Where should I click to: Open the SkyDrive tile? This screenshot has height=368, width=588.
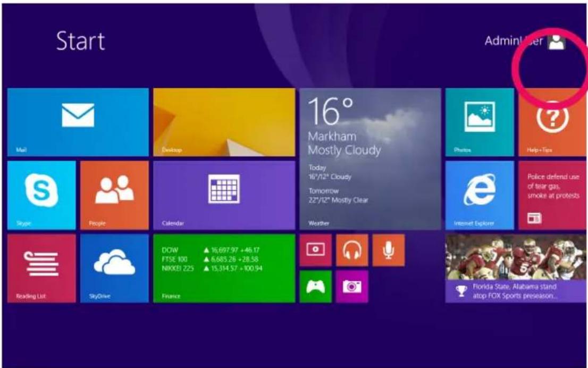pyautogui.click(x=114, y=269)
